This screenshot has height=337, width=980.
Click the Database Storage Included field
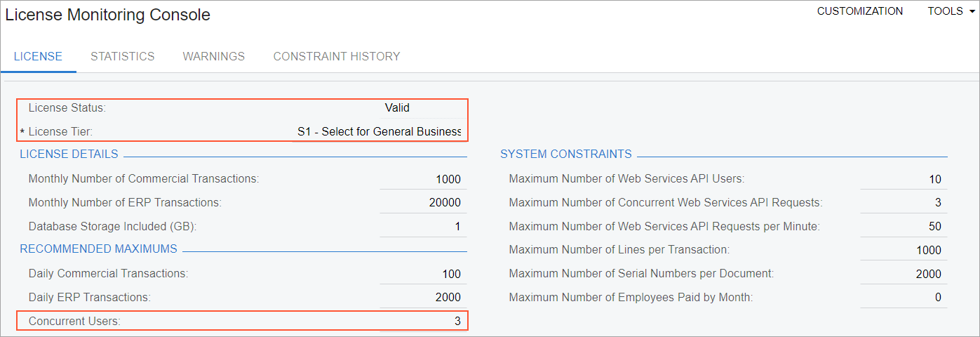[x=422, y=227]
